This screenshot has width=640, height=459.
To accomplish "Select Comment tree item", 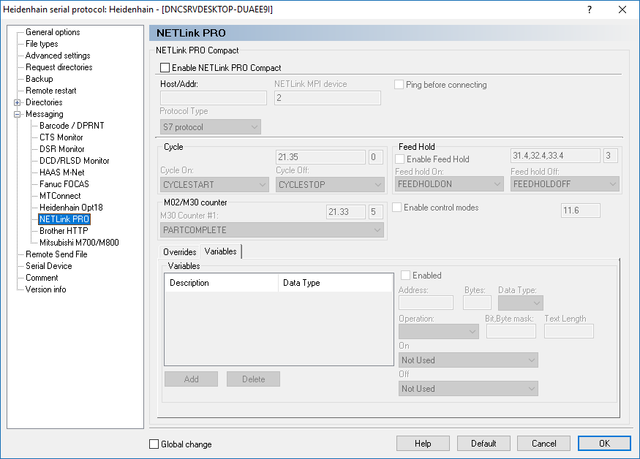I will [x=42, y=278].
